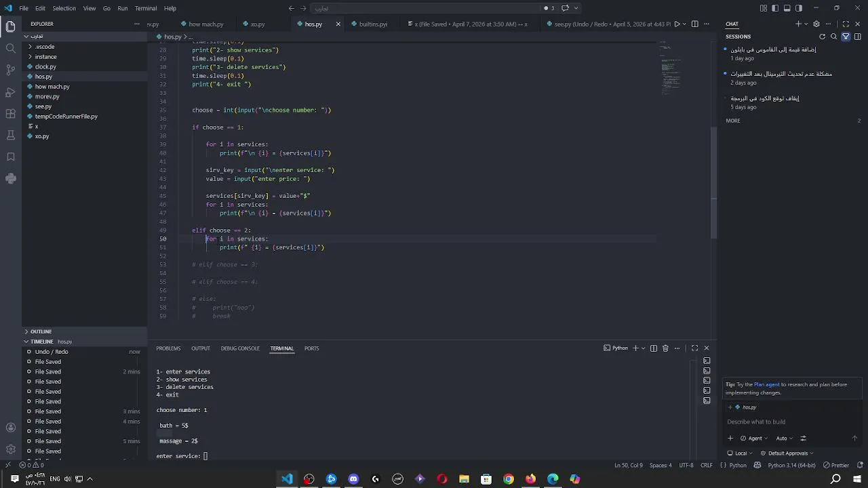Open the Python icon in activity bar
The height and width of the screenshot is (488, 868).
[x=10, y=179]
